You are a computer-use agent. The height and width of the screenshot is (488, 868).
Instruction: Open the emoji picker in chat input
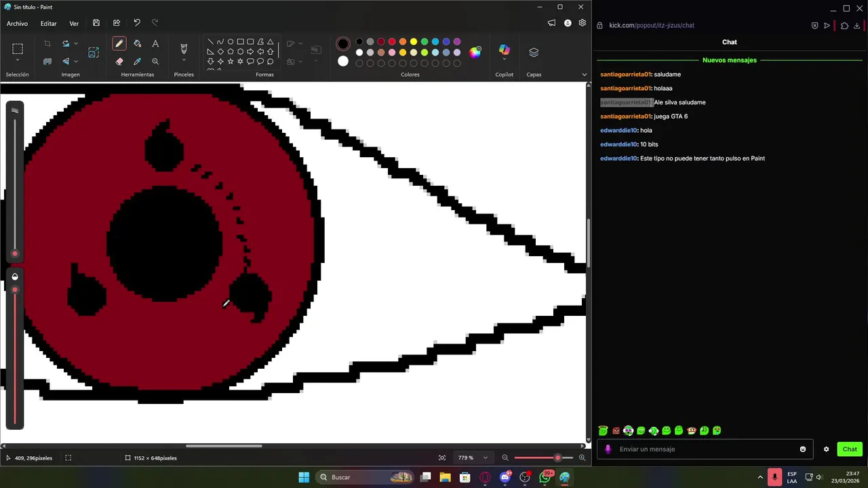803,449
